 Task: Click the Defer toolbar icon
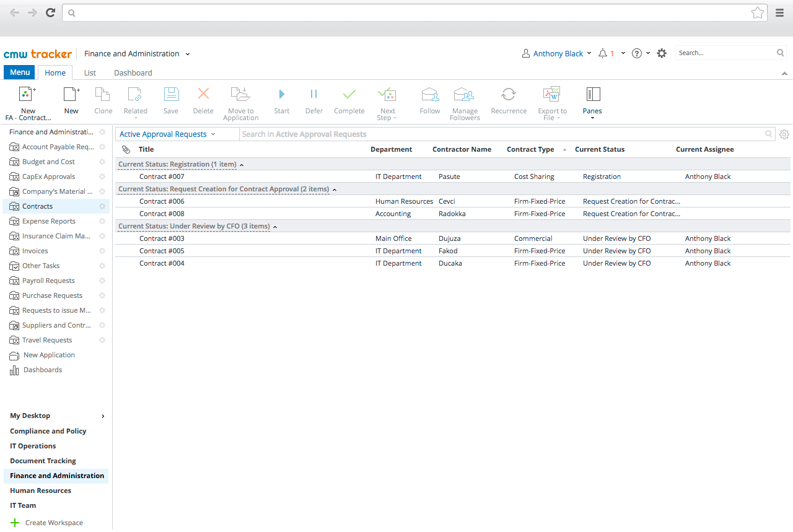point(313,94)
